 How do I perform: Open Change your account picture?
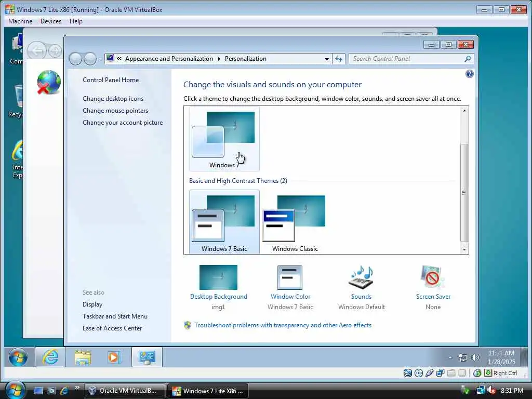(x=123, y=123)
